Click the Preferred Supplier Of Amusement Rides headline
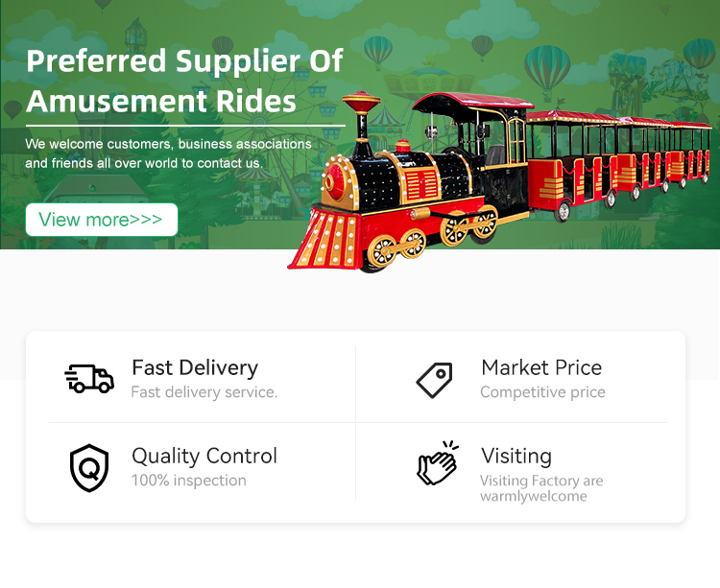Viewport: 720px width, 588px height. (184, 81)
